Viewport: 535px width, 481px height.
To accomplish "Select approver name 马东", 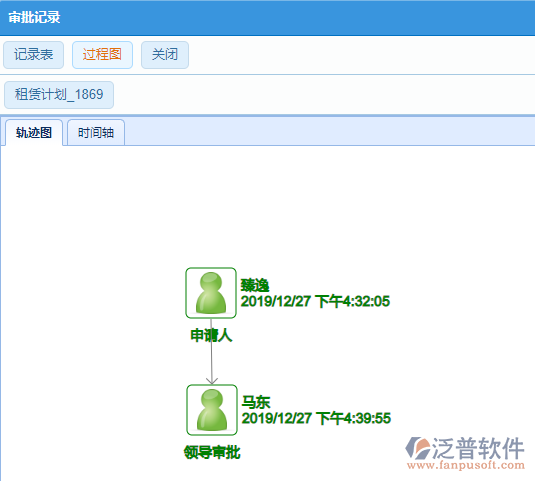I will 256,402.
